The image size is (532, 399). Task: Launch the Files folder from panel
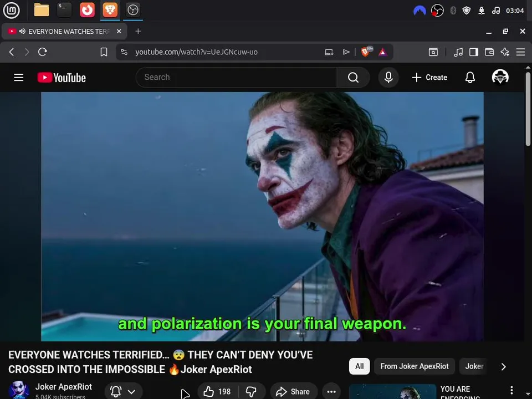[42, 10]
